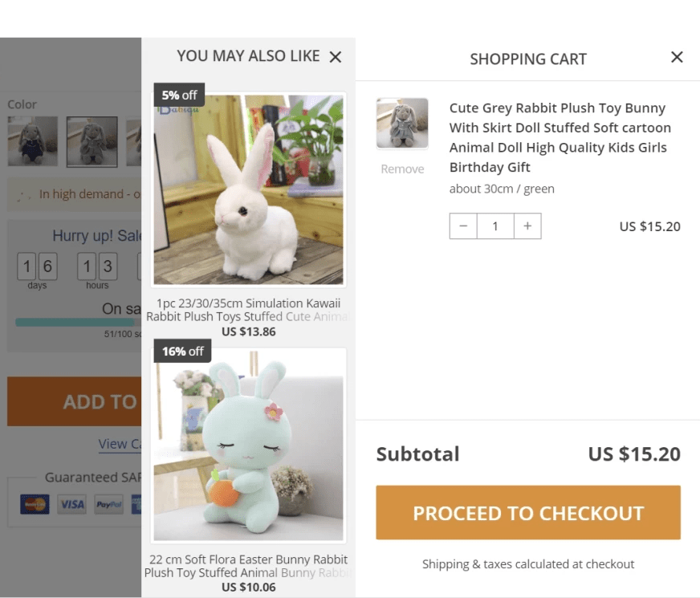
Task: Click the quantity input field in cart
Action: (x=494, y=226)
